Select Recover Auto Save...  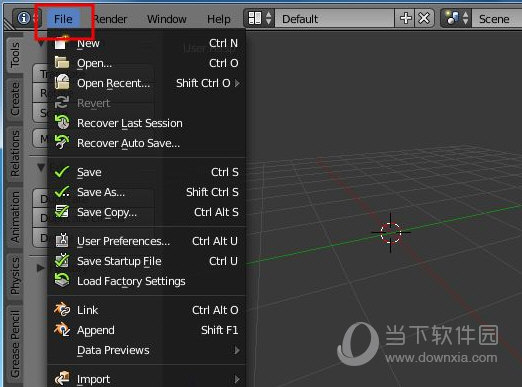[x=147, y=143]
